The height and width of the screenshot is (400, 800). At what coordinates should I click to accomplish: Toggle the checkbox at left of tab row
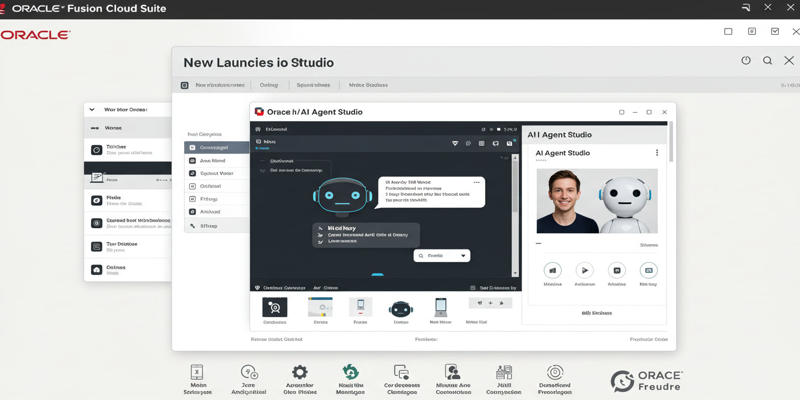[184, 86]
